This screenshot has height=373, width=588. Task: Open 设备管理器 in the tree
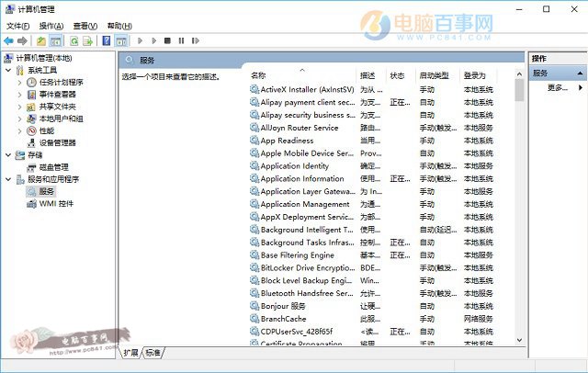point(57,142)
